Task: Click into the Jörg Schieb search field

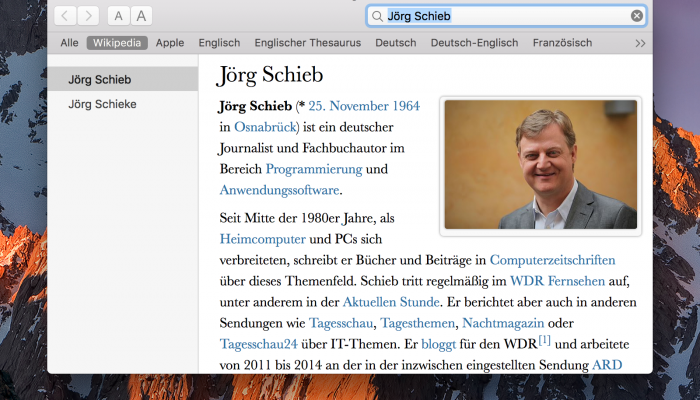Action: pyautogui.click(x=506, y=16)
